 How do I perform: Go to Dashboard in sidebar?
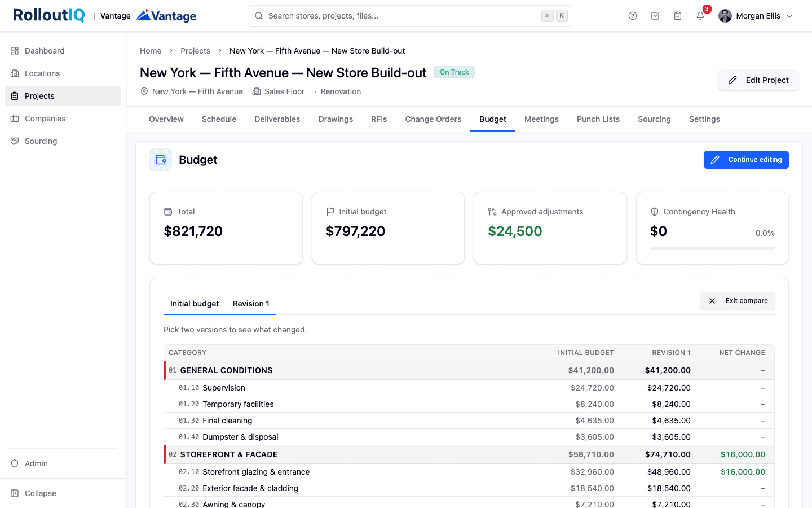pyautogui.click(x=63, y=51)
